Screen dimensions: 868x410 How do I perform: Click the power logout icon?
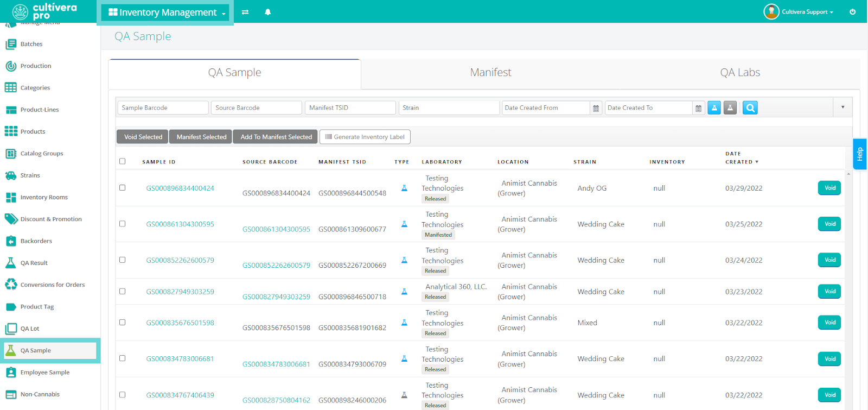852,12
